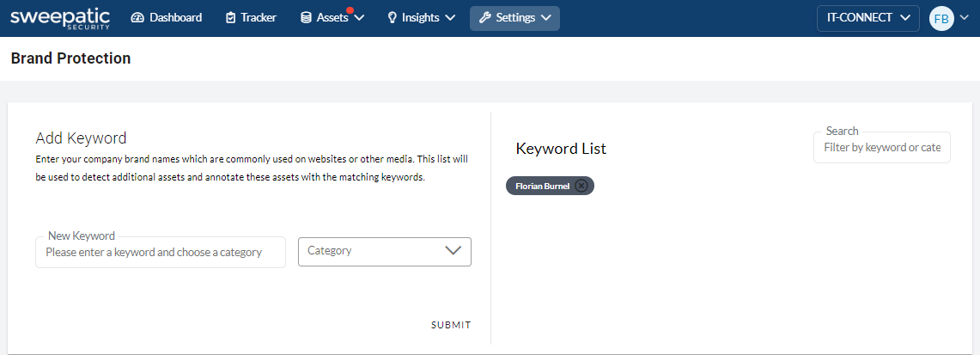The height and width of the screenshot is (355, 980).
Task: Click the Settings wrench icon
Action: [x=484, y=18]
